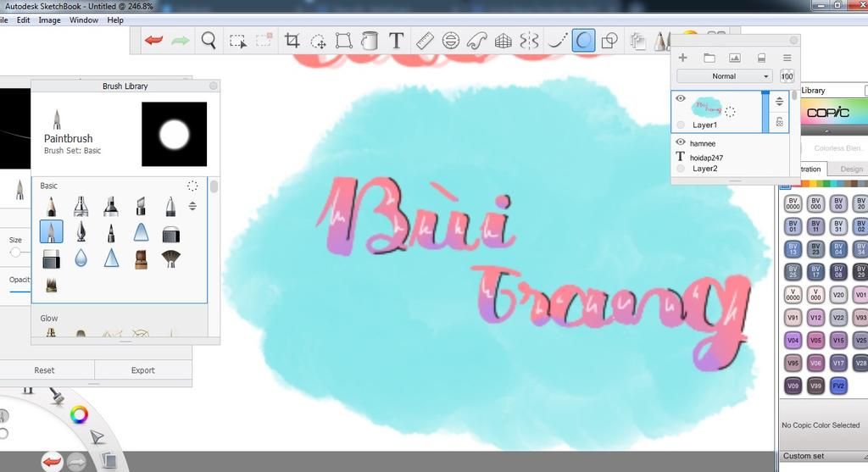Select the Distort transform tool
Viewport: 868px width, 472px height.
coord(344,41)
